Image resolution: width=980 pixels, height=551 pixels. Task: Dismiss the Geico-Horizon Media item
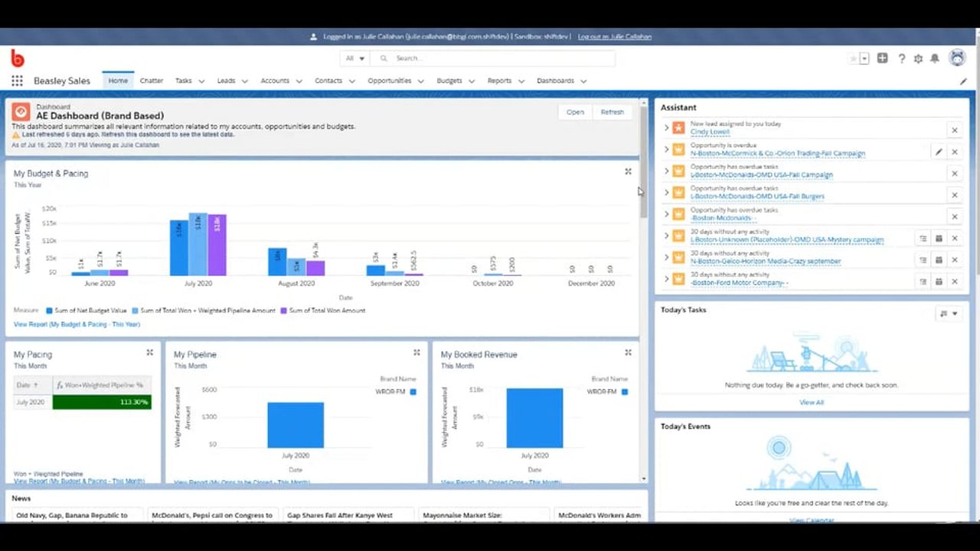point(955,260)
